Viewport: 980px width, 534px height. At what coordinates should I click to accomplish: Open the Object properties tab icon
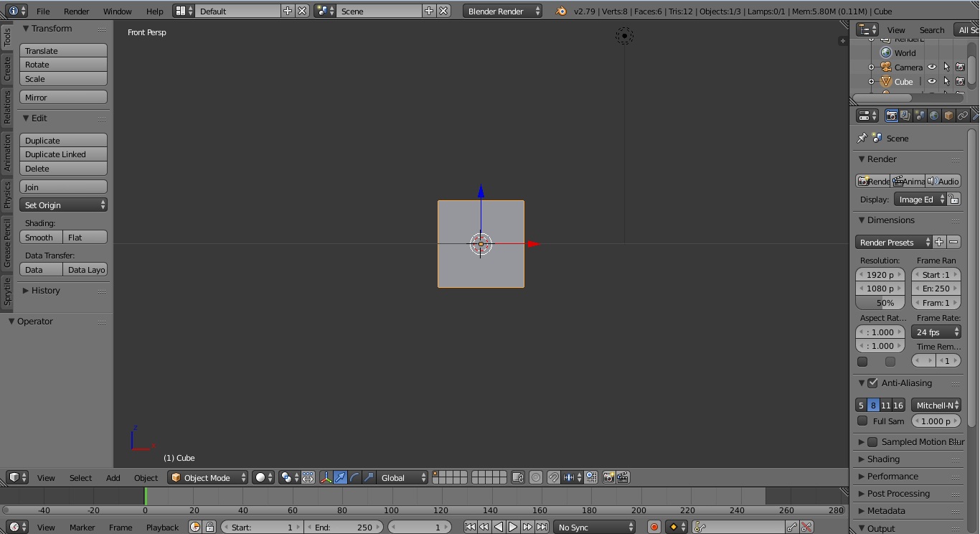948,116
